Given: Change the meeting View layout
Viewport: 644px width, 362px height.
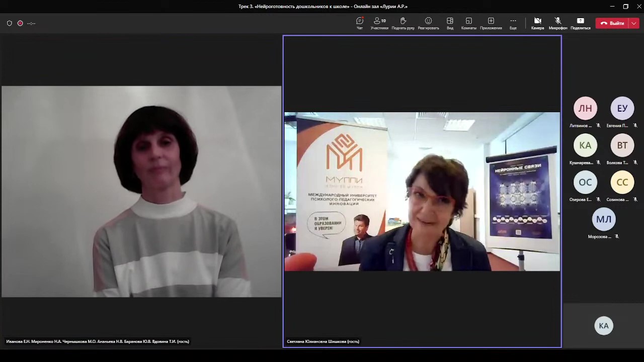Looking at the screenshot, I should pyautogui.click(x=450, y=23).
